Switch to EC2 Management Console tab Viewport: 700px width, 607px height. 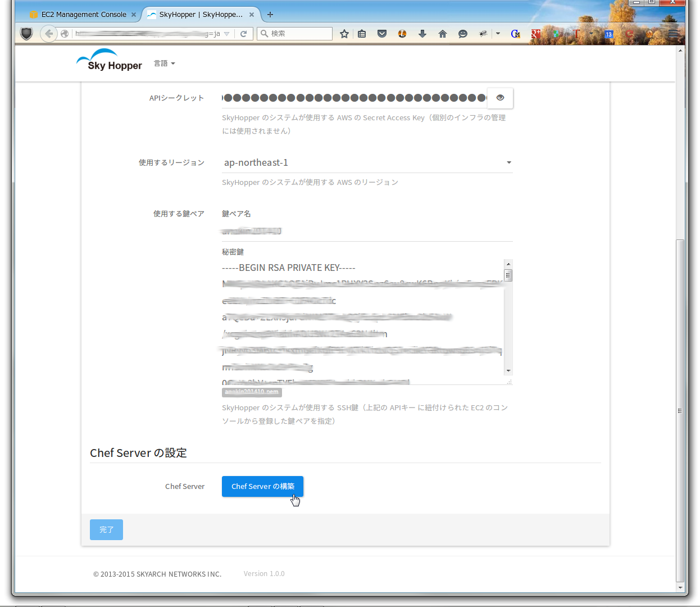click(x=83, y=15)
